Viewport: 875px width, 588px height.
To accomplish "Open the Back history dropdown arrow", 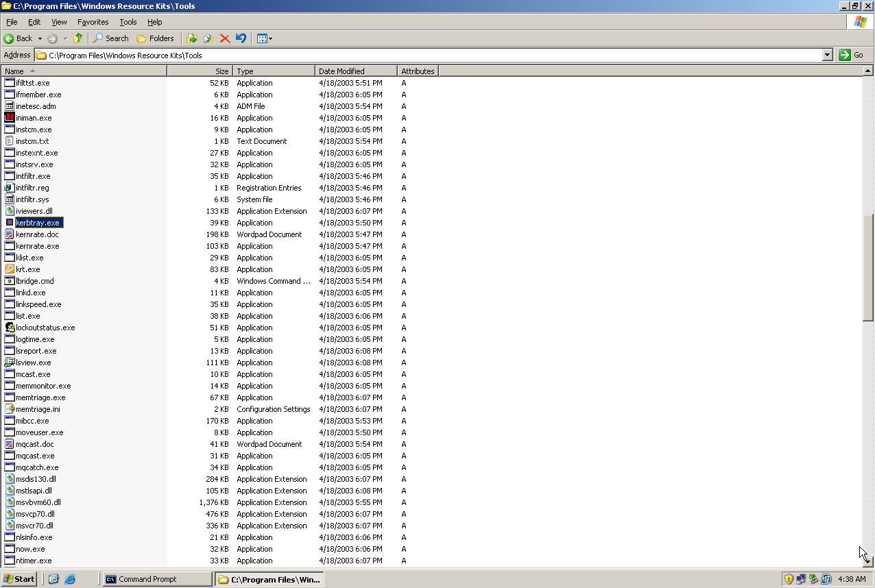I will coord(40,38).
